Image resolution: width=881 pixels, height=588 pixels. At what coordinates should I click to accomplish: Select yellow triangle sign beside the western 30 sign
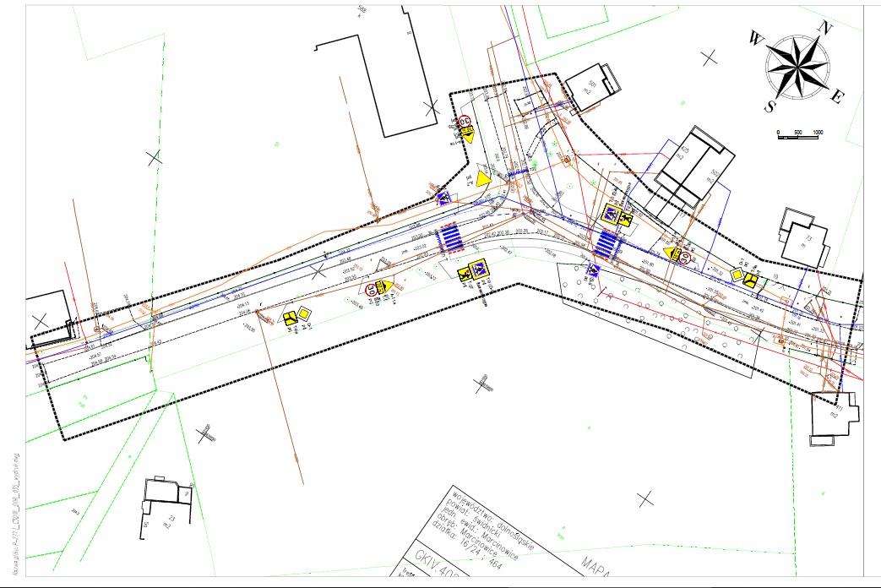385,286
